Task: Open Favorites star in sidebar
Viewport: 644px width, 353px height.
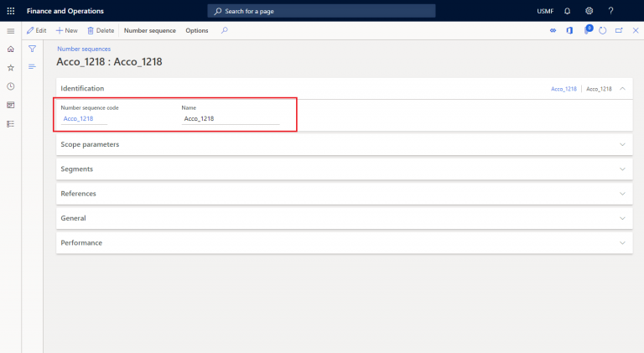Action: point(10,68)
